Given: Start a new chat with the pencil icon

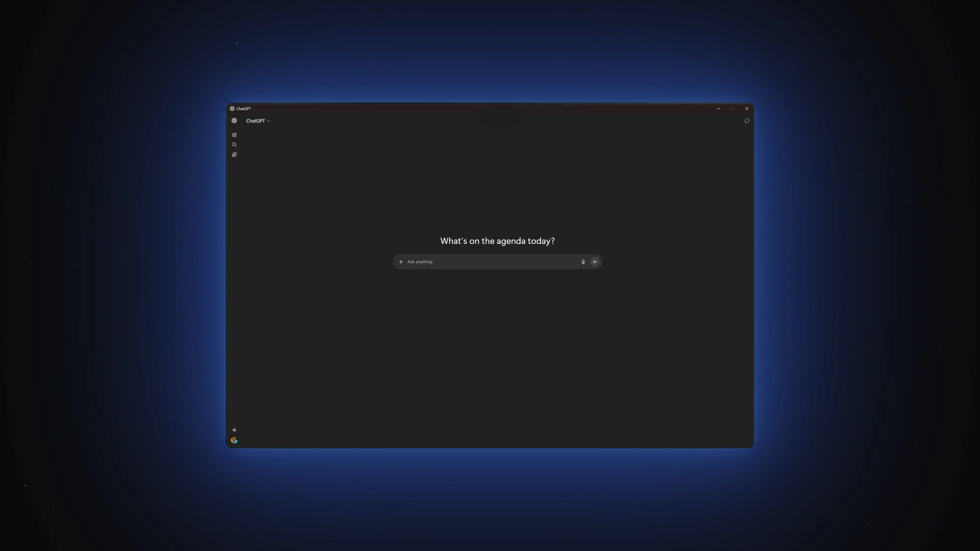Looking at the screenshot, I should click(234, 135).
